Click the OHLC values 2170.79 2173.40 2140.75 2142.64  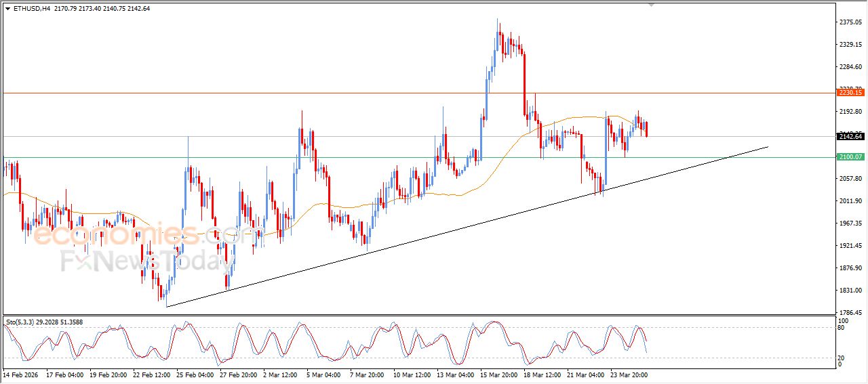coord(102,9)
